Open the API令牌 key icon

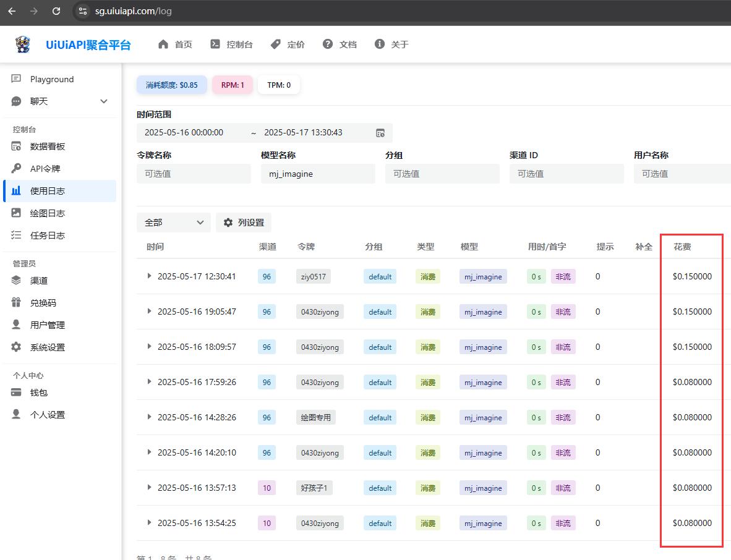click(16, 168)
